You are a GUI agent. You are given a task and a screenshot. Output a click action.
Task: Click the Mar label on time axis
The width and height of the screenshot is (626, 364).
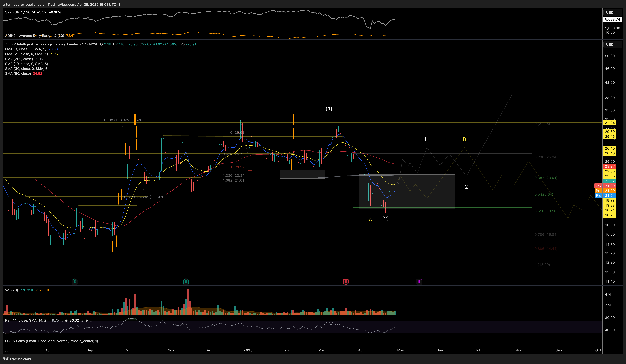tap(321, 350)
